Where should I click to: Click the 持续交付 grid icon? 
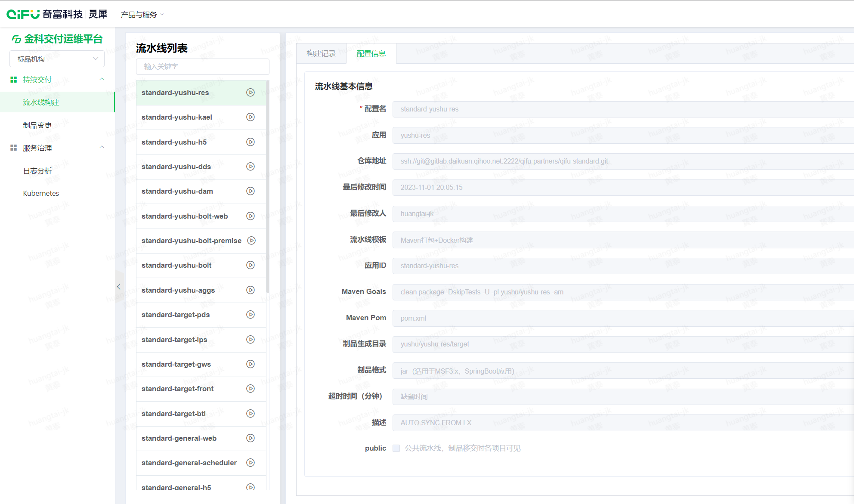coord(12,79)
